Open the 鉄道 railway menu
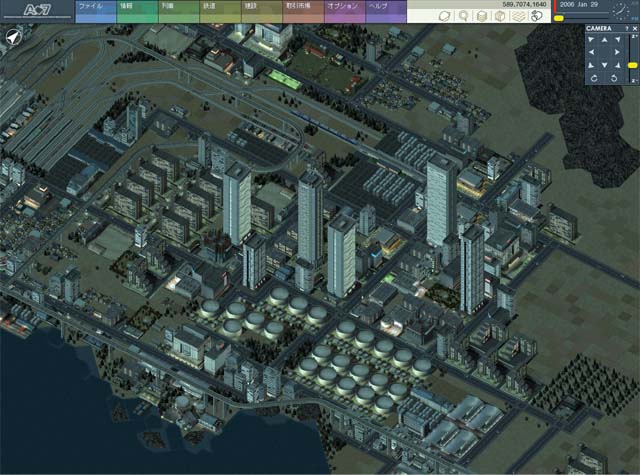Screen dimensions: 640x475 tap(220, 11)
